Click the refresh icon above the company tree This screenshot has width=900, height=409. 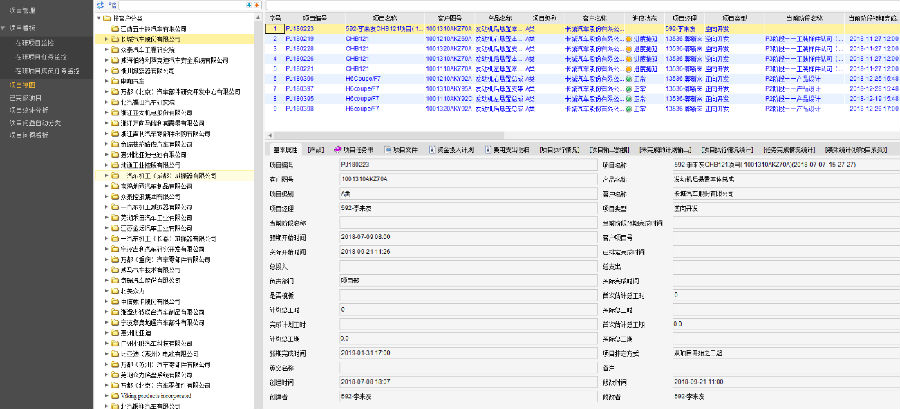100,5
